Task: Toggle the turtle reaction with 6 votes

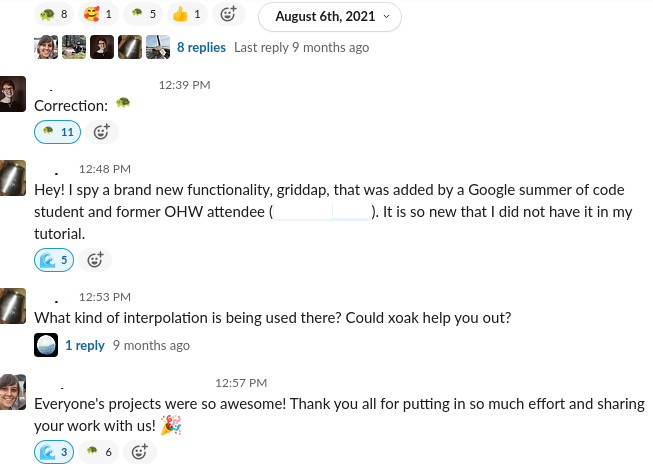Action: coord(100,452)
